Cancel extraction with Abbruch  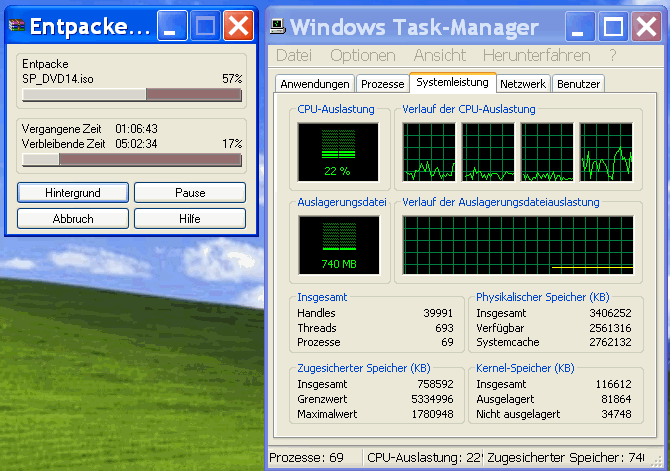73,219
